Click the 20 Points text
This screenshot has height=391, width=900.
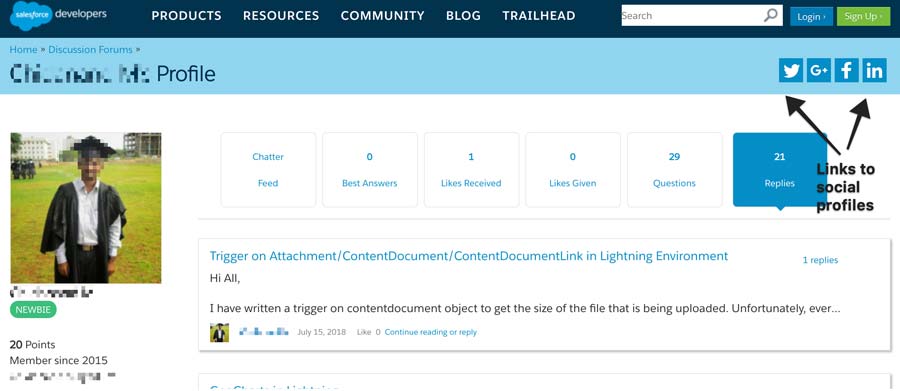(33, 344)
